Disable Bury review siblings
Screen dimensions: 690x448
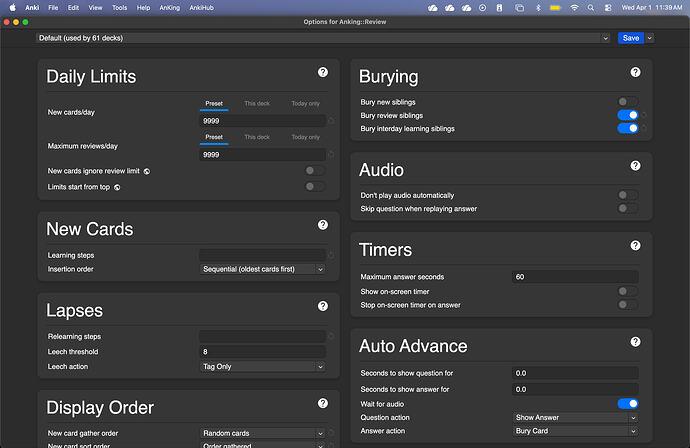coord(628,115)
